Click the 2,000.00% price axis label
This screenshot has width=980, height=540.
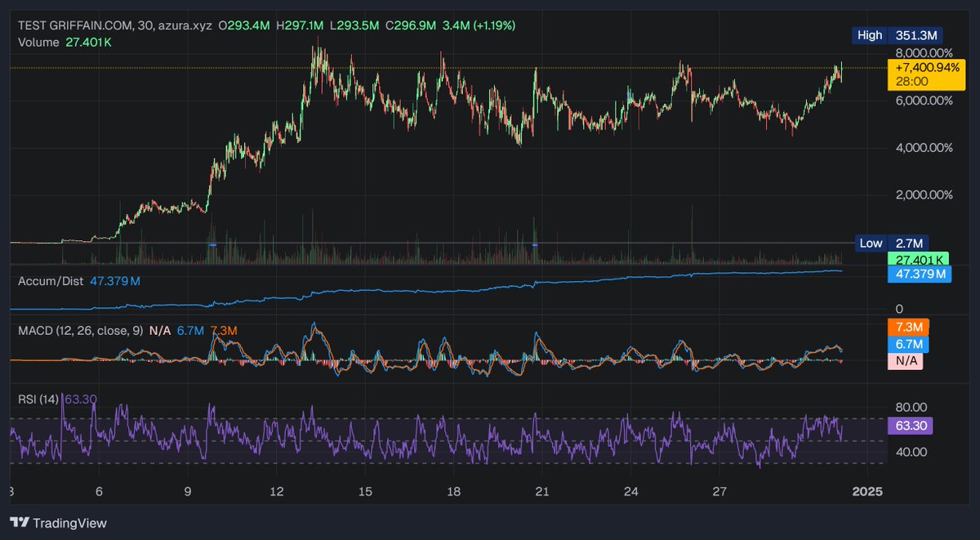pos(924,194)
